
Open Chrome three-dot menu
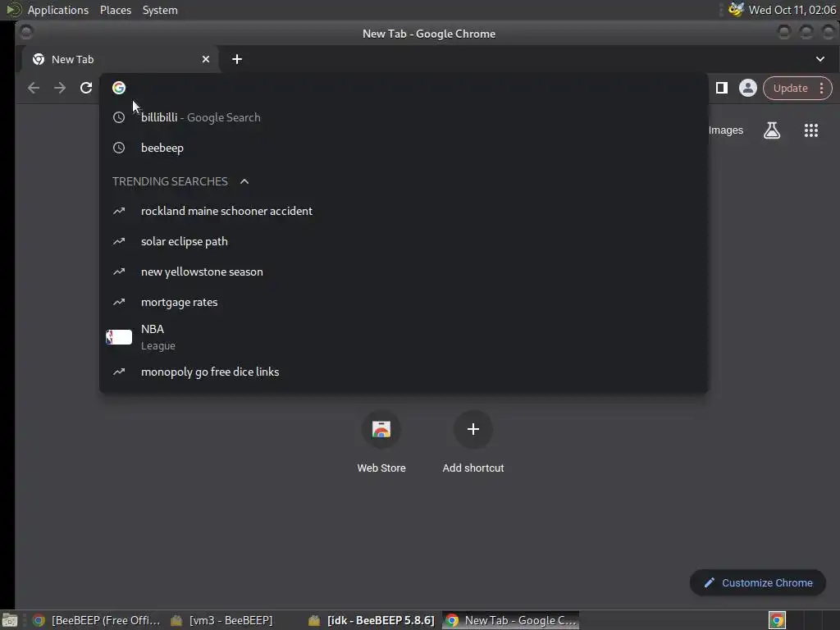[x=821, y=89]
